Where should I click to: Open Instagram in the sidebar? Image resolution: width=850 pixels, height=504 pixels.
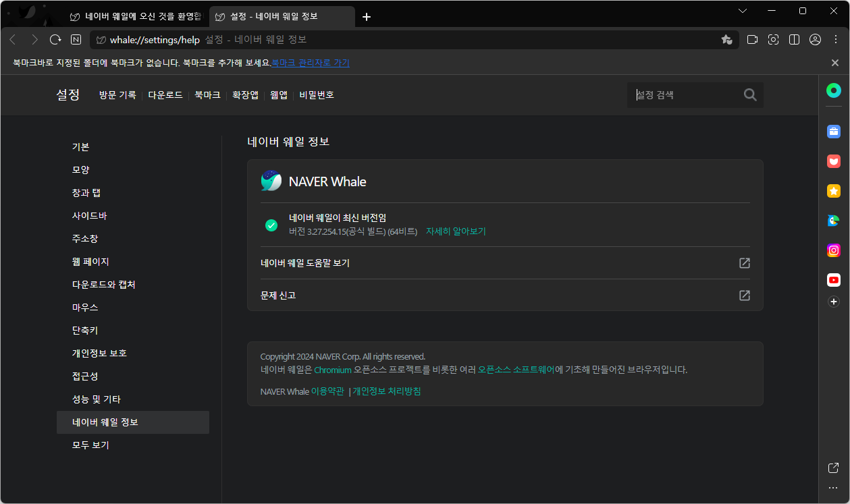tap(834, 250)
